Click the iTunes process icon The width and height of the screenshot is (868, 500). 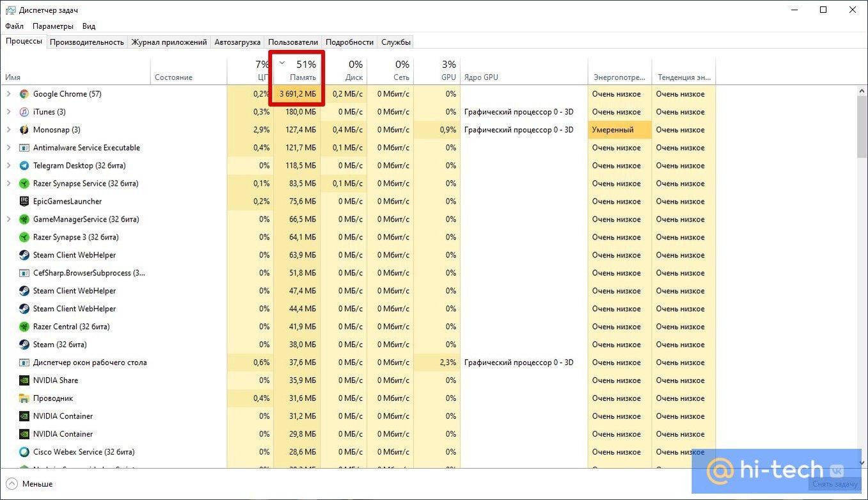[x=24, y=112]
